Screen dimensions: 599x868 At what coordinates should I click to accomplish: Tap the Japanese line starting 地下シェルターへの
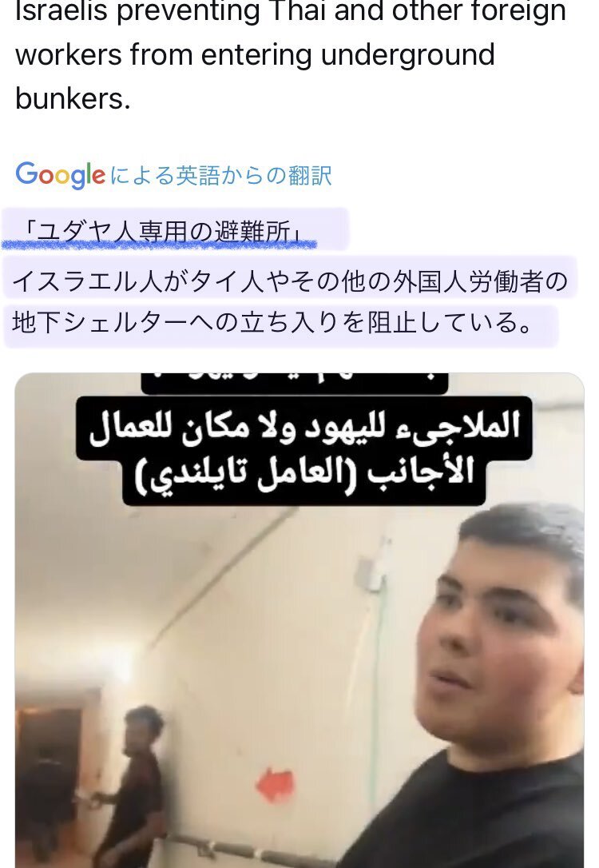pyautogui.click(x=272, y=322)
